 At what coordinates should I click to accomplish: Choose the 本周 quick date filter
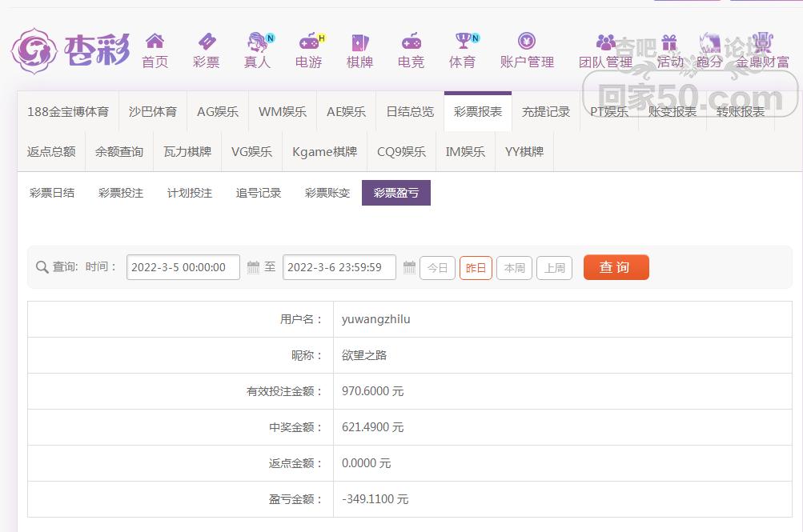(514, 268)
